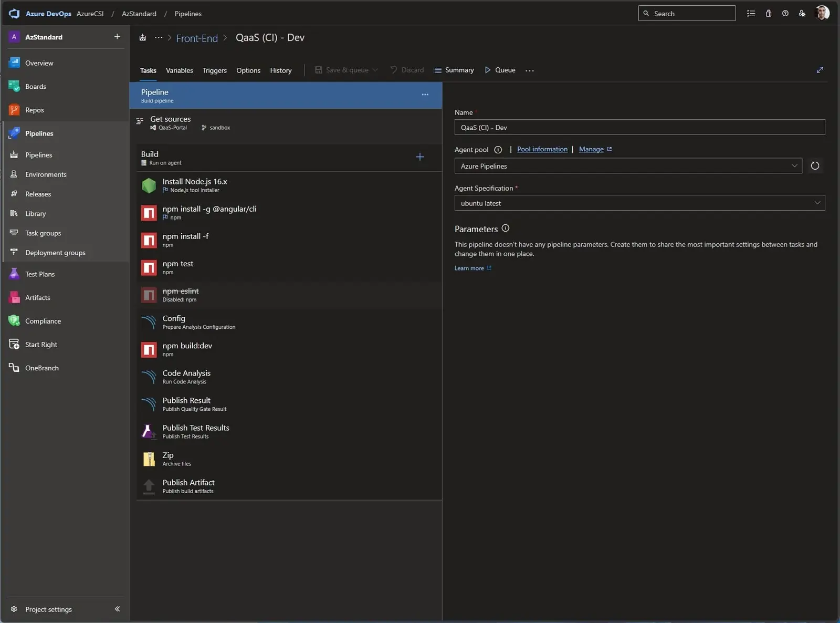Click the Search box in header
The height and width of the screenshot is (623, 840).
pyautogui.click(x=687, y=13)
